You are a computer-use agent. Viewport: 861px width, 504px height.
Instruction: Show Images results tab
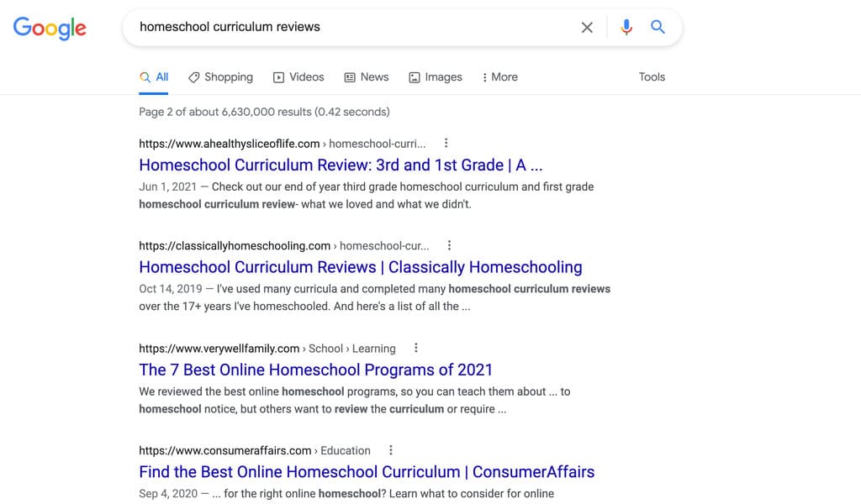coord(436,77)
